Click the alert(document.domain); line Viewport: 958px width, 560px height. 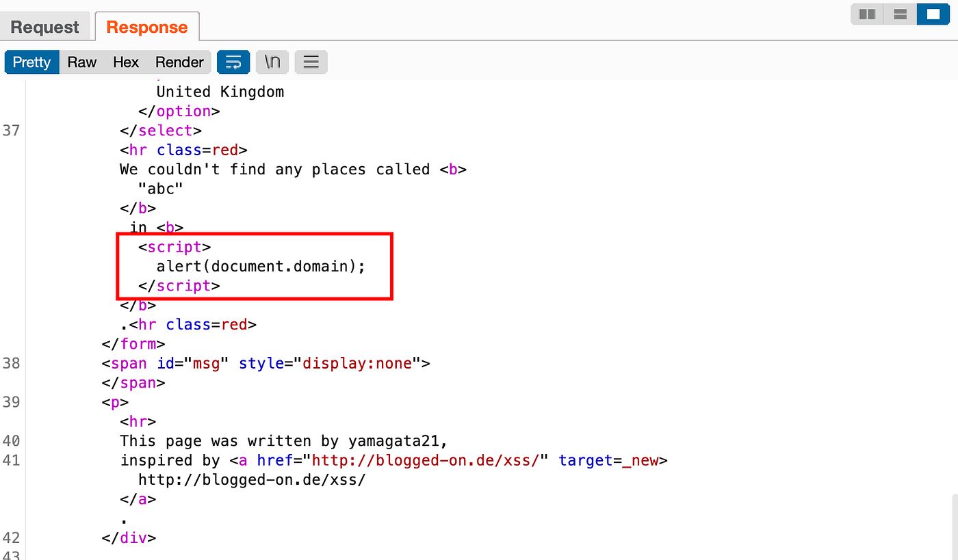click(261, 266)
